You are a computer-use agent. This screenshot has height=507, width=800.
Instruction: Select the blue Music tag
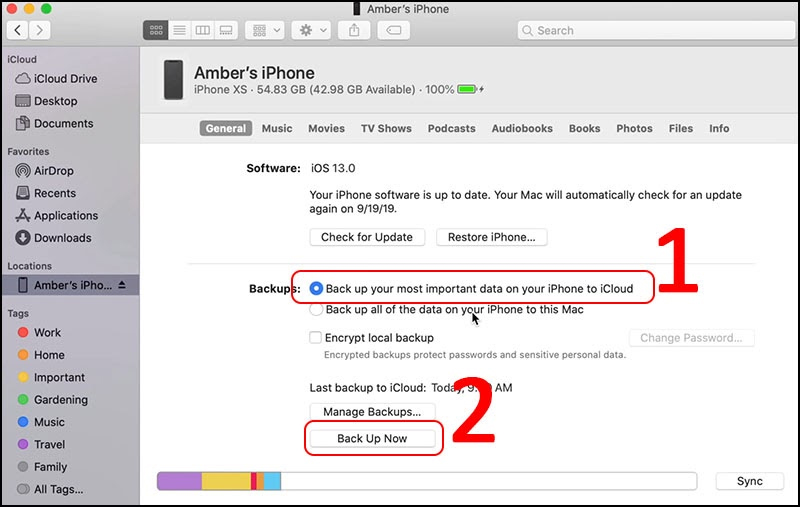coord(41,422)
